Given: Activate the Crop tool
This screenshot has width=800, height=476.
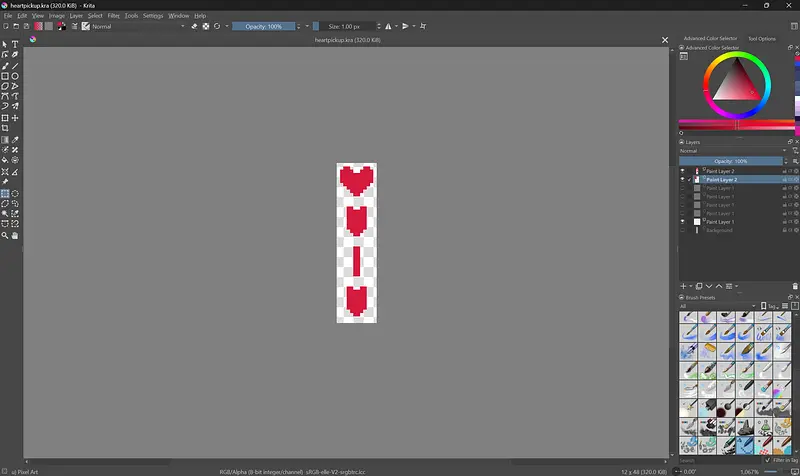Looking at the screenshot, I should coord(5,128).
